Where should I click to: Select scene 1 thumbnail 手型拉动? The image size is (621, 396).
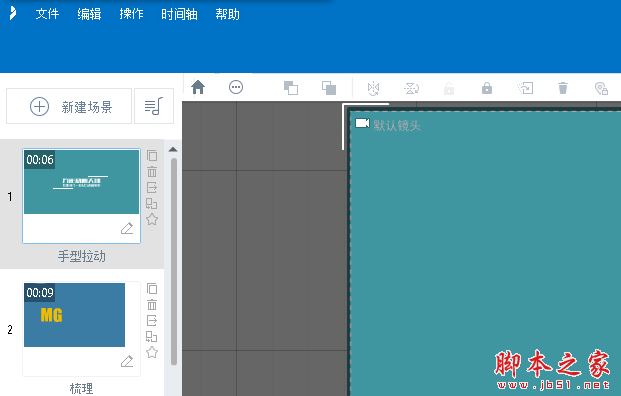click(x=81, y=196)
